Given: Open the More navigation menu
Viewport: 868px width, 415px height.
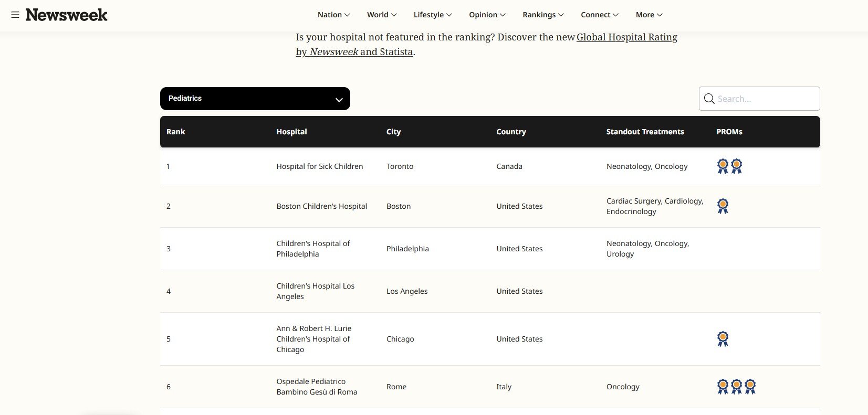Looking at the screenshot, I should [649, 15].
